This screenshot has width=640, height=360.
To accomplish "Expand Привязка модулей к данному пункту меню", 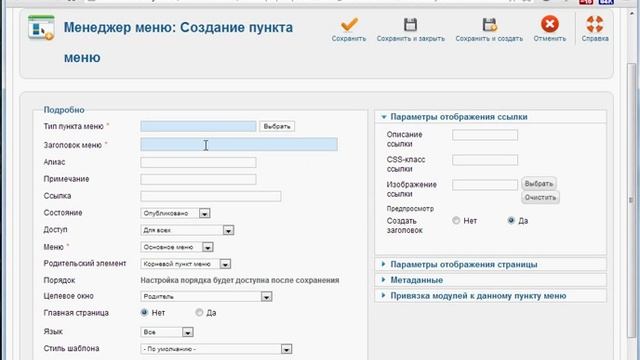I will [x=490, y=296].
